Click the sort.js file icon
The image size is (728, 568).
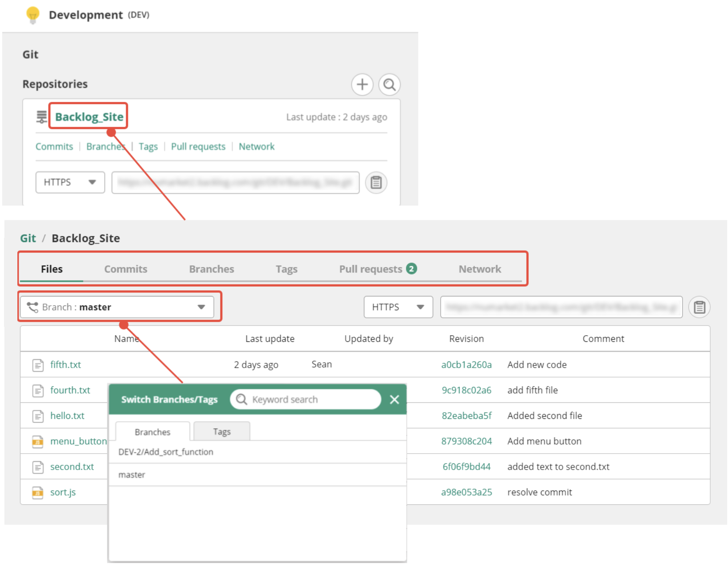click(x=38, y=493)
